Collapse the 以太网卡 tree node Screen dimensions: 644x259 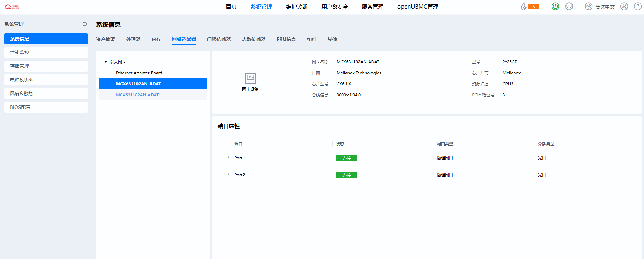pyautogui.click(x=106, y=62)
